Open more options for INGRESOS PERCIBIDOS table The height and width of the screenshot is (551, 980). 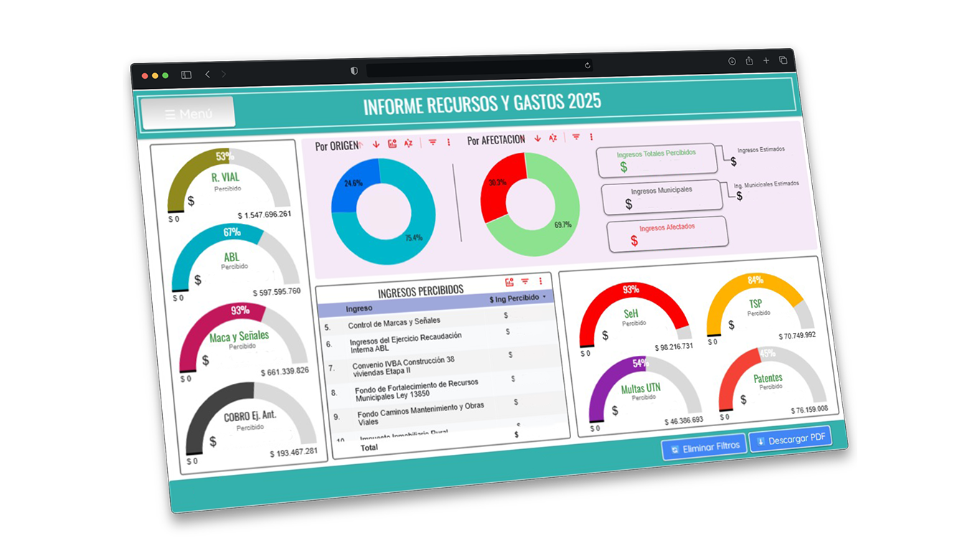coord(541,281)
